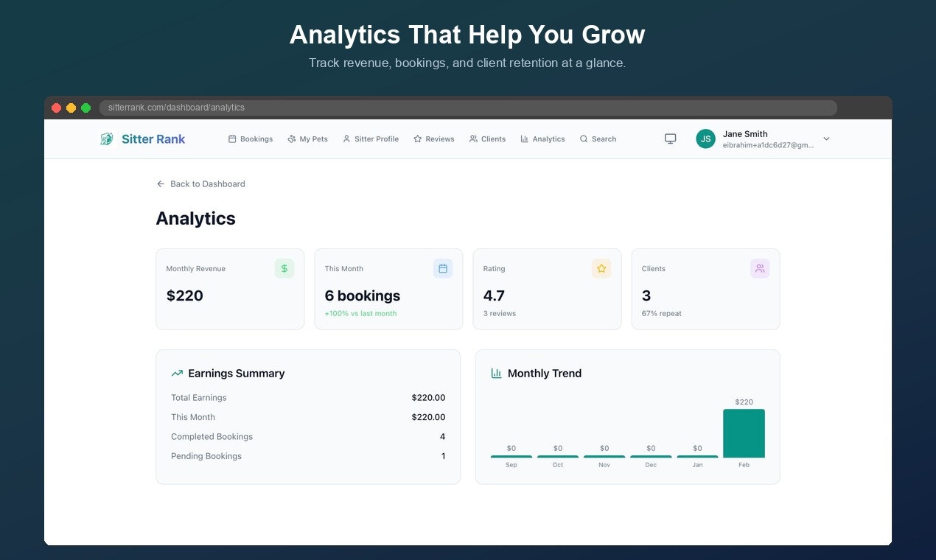Open the Jane Smith account dropdown chevron
Viewport: 936px width, 560px height.
point(826,139)
